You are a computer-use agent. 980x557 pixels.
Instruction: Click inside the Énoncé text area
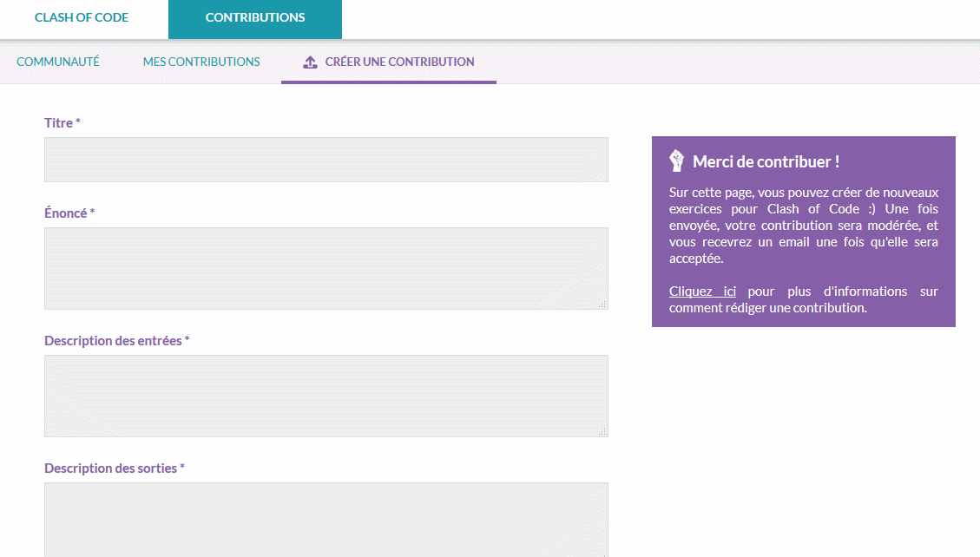point(326,268)
